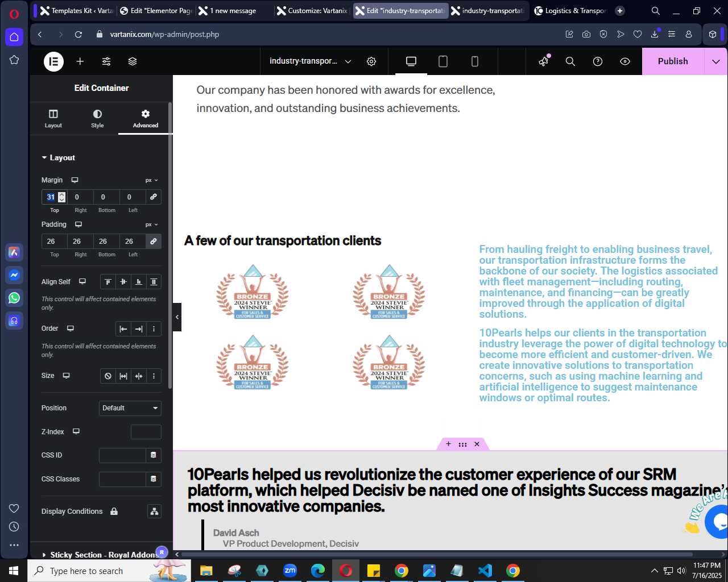728x582 pixels.
Task: Open Display Conditions settings icon
Action: (154, 512)
